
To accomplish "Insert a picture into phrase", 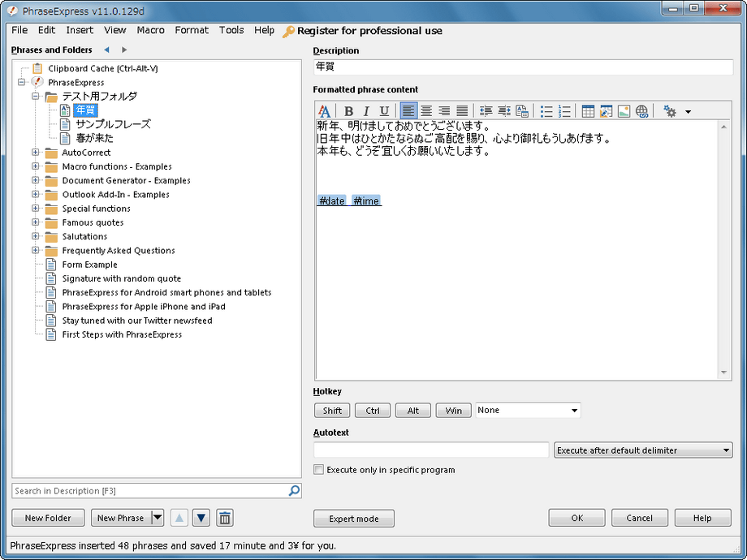I will click(x=624, y=111).
